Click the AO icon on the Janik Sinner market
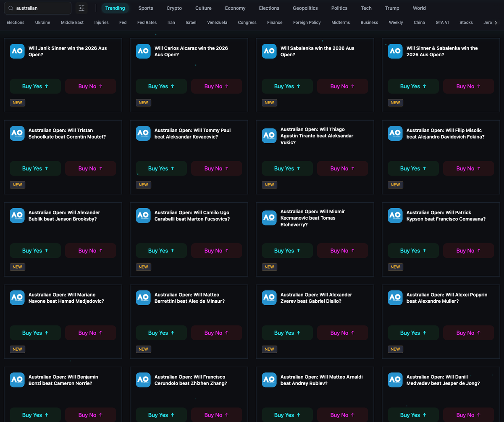Image resolution: width=504 pixels, height=422 pixels. [17, 51]
